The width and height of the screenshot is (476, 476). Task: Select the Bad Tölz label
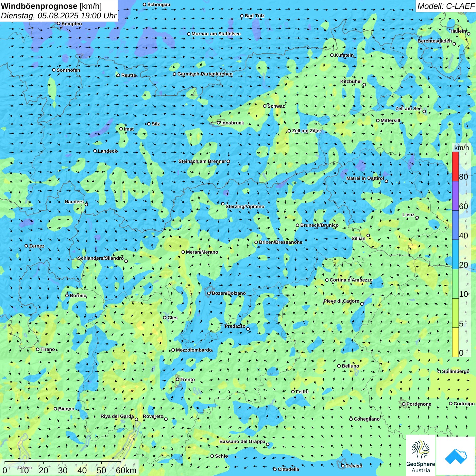pyautogui.click(x=255, y=16)
